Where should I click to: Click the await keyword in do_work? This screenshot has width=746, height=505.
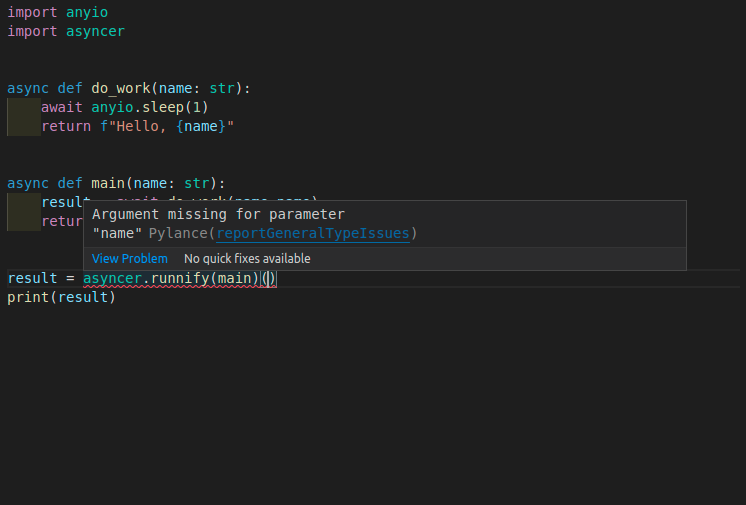62,107
